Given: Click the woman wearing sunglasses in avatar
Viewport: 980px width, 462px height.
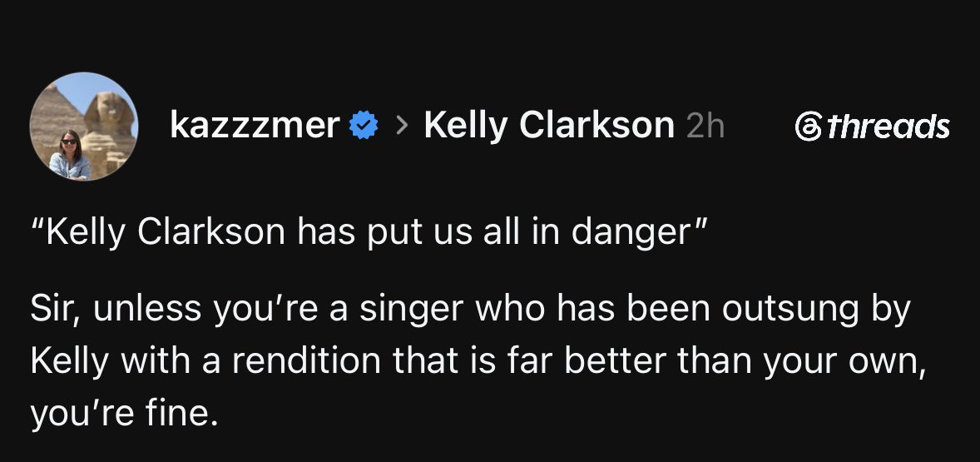Looking at the screenshot, I should [x=69, y=156].
